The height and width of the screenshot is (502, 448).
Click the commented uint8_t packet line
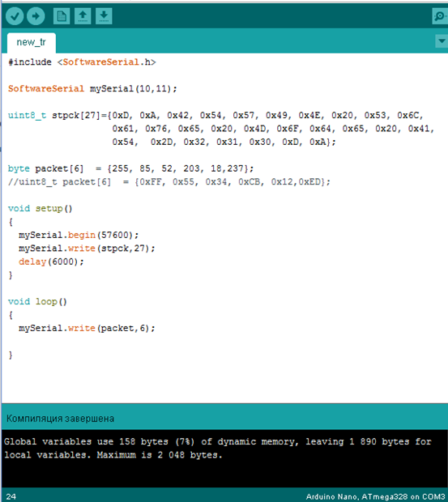pos(169,182)
